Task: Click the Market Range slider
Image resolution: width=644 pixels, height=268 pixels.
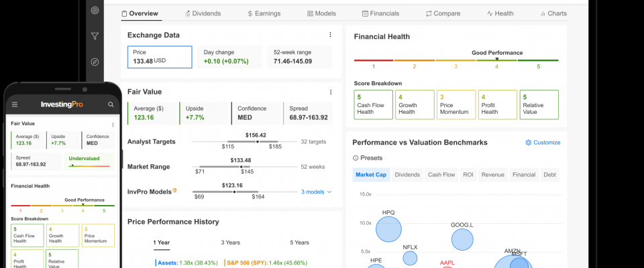Action: tap(245, 167)
